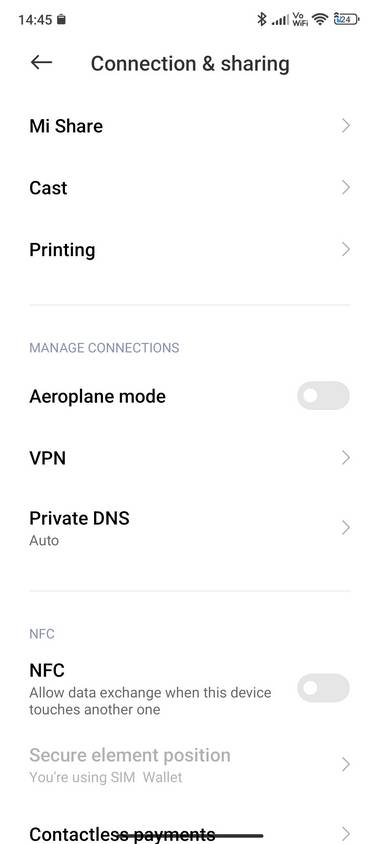Select the Cast menu entry

[190, 188]
